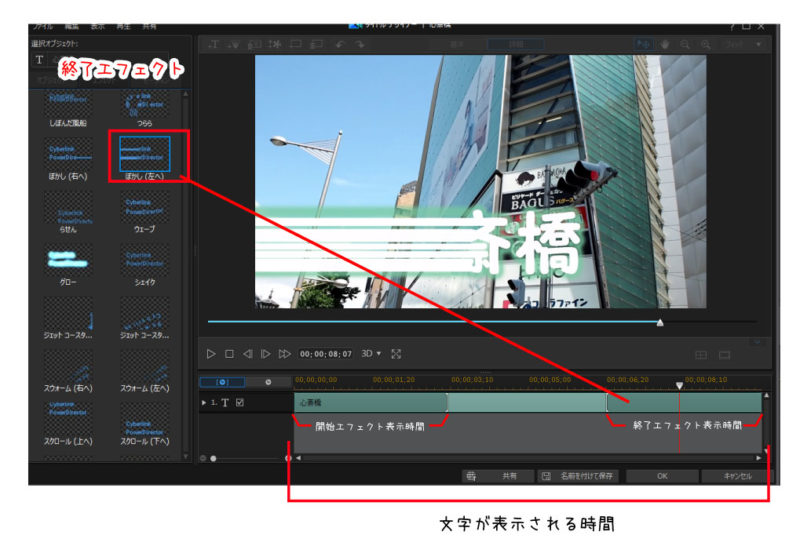Click the preview seek bar handle
This screenshot has height=557, width=800.
tap(659, 322)
